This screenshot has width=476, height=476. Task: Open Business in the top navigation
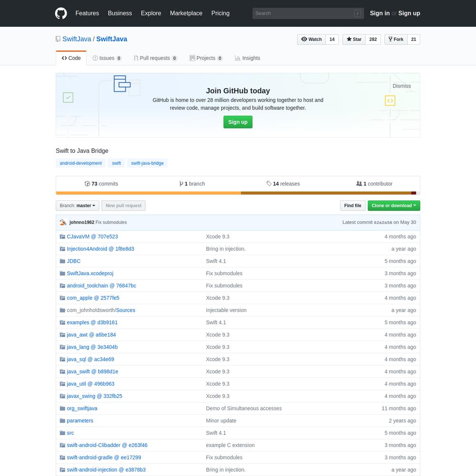120,13
